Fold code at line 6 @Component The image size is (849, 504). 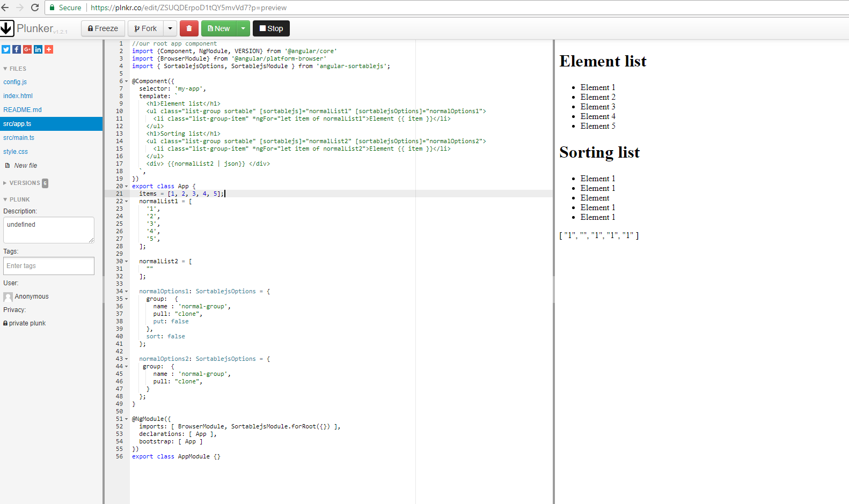point(127,81)
